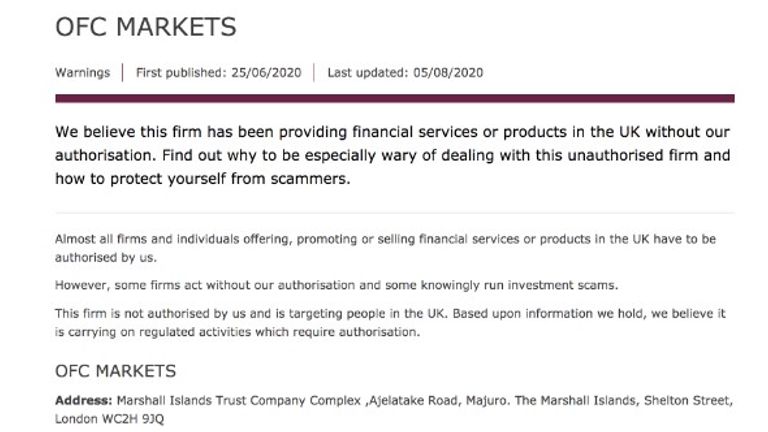Click the OFC MARKETS page title

[x=145, y=27]
